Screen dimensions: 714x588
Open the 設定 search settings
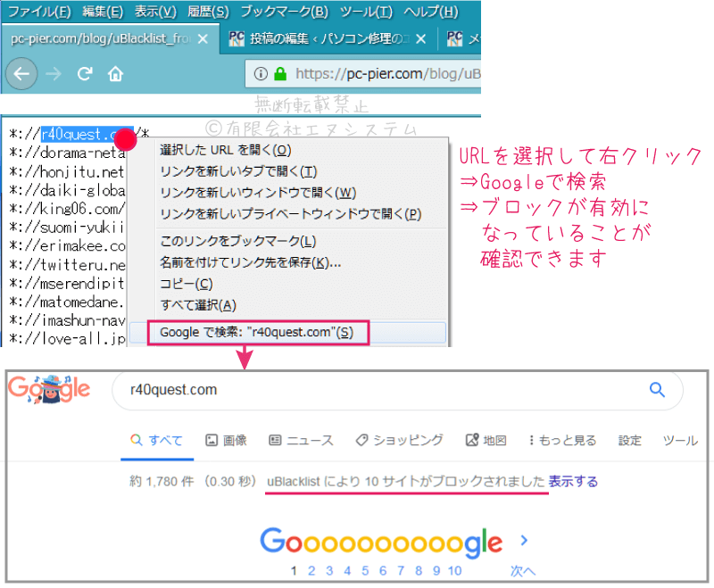[630, 441]
